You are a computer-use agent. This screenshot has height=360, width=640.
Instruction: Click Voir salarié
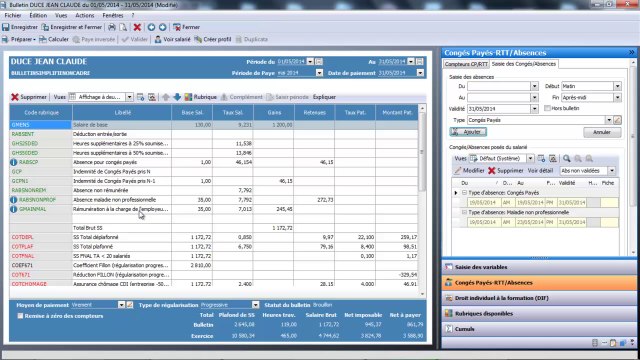(x=172, y=40)
